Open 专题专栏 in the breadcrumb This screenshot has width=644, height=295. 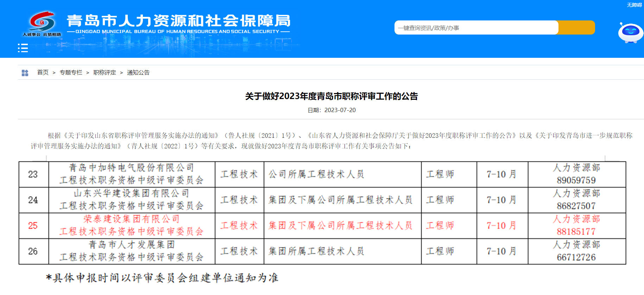tap(71, 73)
